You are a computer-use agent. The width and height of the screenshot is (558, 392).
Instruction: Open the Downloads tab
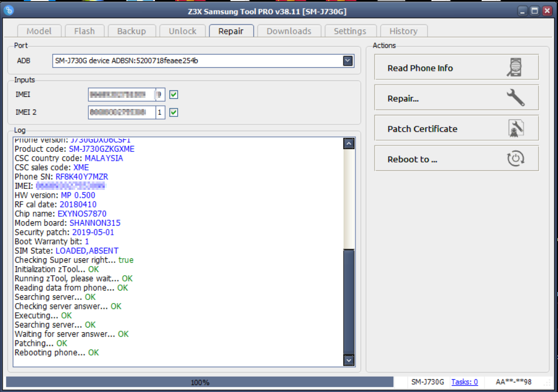point(289,31)
